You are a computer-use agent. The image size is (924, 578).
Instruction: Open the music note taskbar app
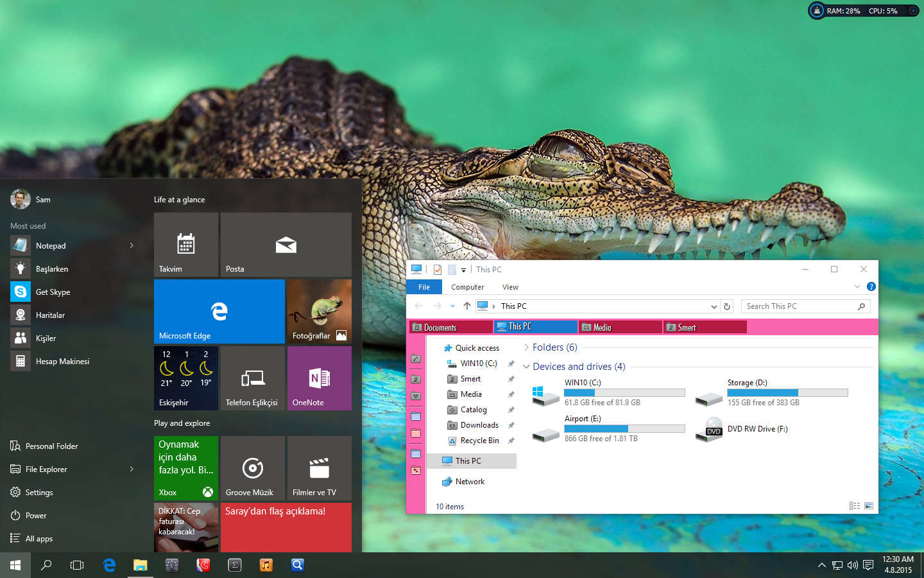(x=266, y=565)
